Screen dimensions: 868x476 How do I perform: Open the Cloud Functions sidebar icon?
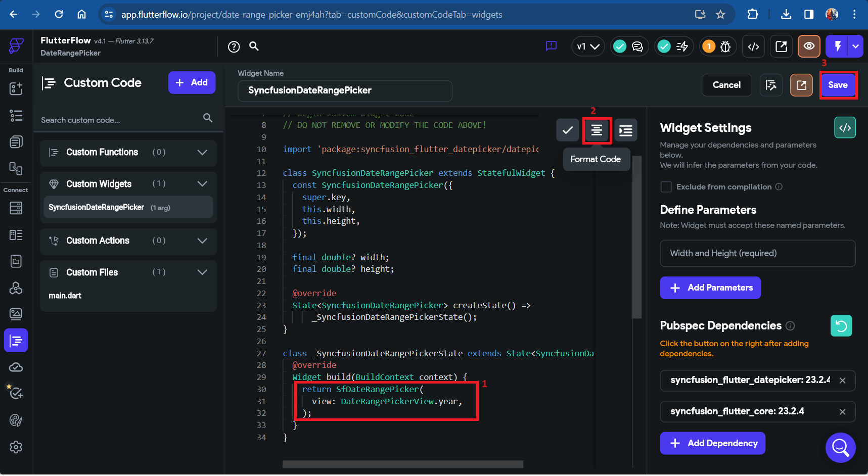pyautogui.click(x=16, y=367)
